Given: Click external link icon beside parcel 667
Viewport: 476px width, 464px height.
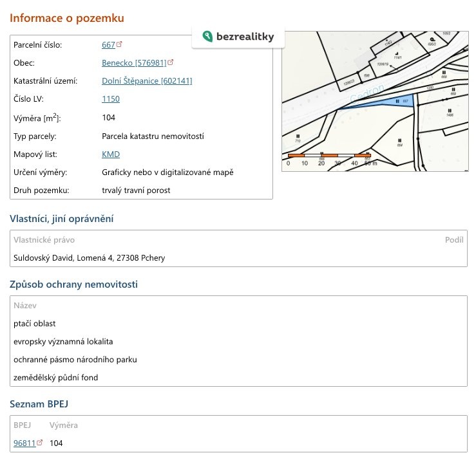Looking at the screenshot, I should (x=119, y=45).
